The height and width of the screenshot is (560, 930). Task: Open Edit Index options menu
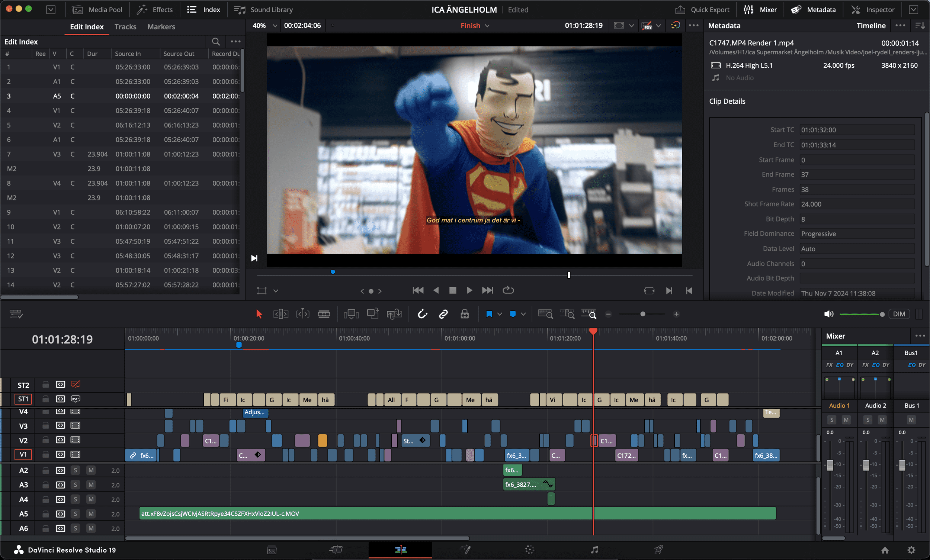[235, 42]
